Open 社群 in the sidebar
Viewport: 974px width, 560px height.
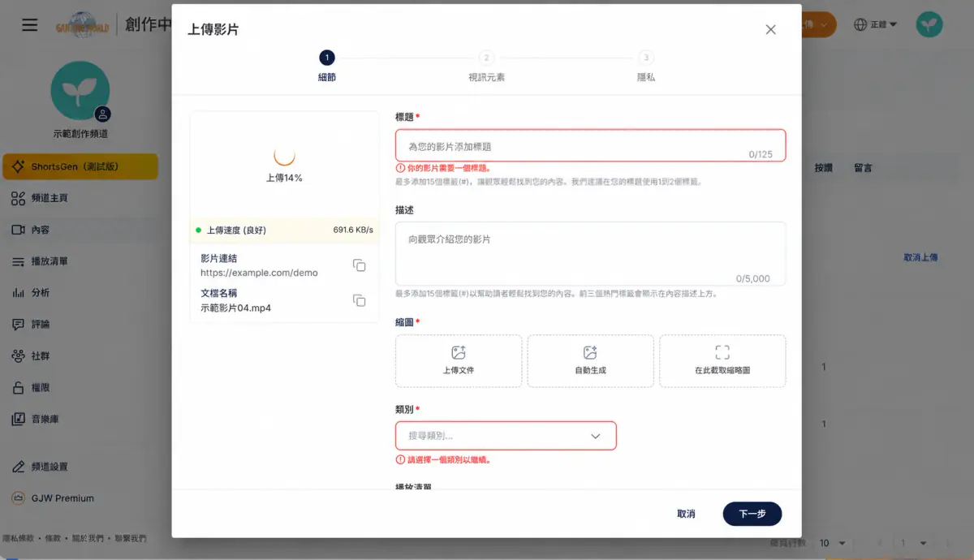click(x=80, y=356)
